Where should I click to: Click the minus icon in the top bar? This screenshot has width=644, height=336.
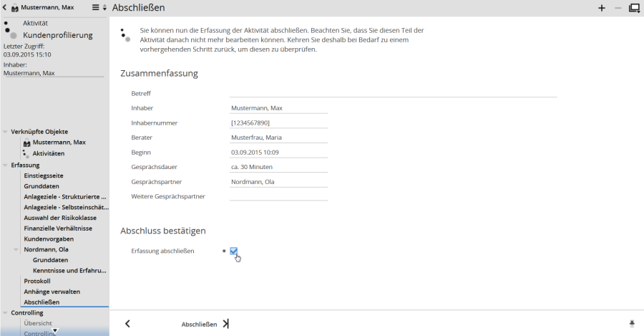pyautogui.click(x=618, y=8)
